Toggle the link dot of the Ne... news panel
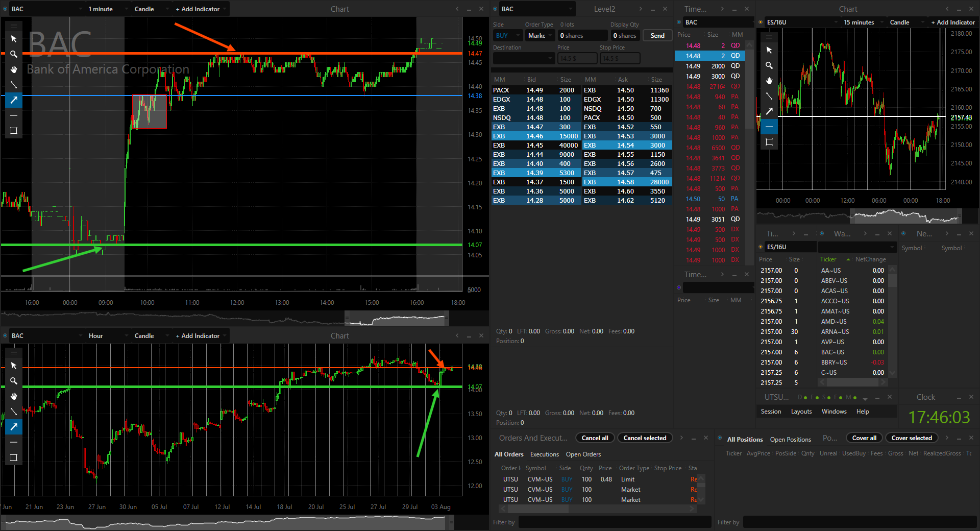 pos(903,233)
